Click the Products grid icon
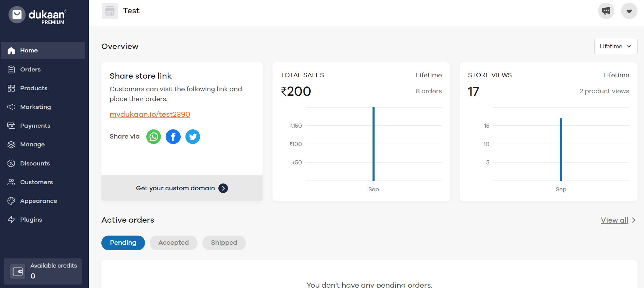 pyautogui.click(x=11, y=88)
